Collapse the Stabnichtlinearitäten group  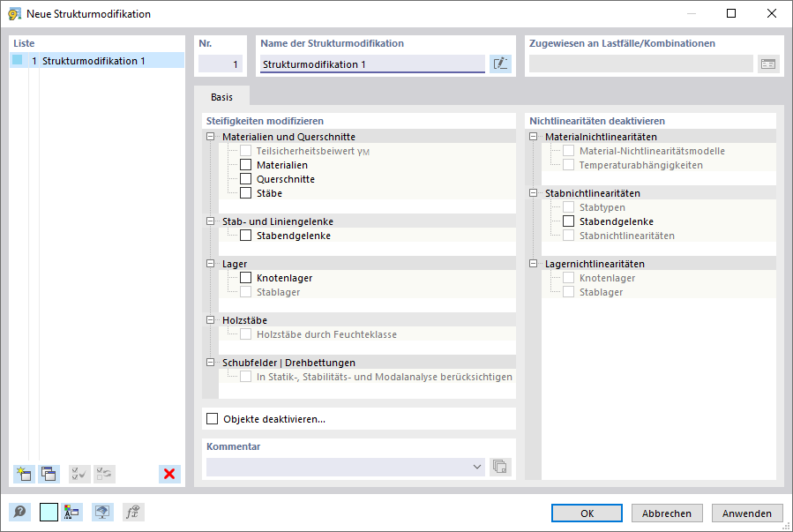[x=533, y=193]
